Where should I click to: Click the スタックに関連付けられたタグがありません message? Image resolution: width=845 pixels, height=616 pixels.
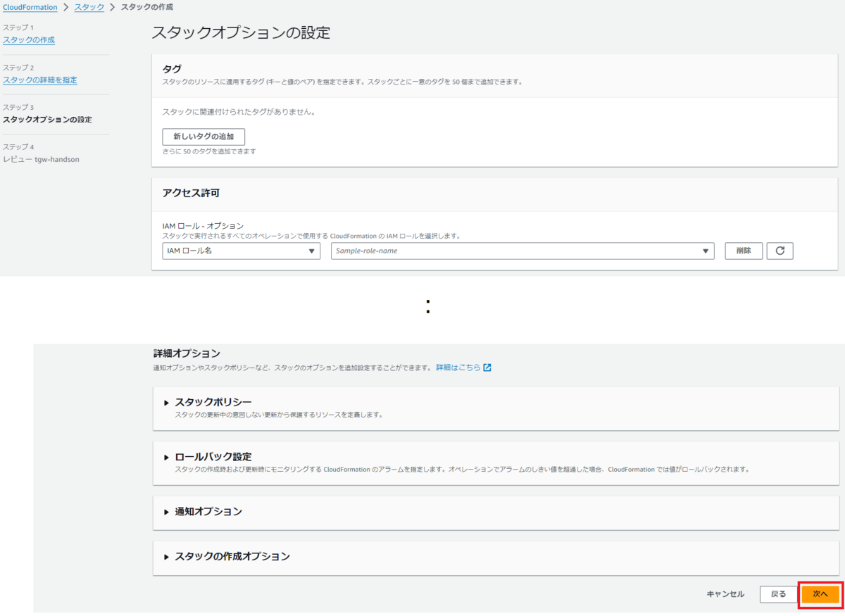point(238,112)
